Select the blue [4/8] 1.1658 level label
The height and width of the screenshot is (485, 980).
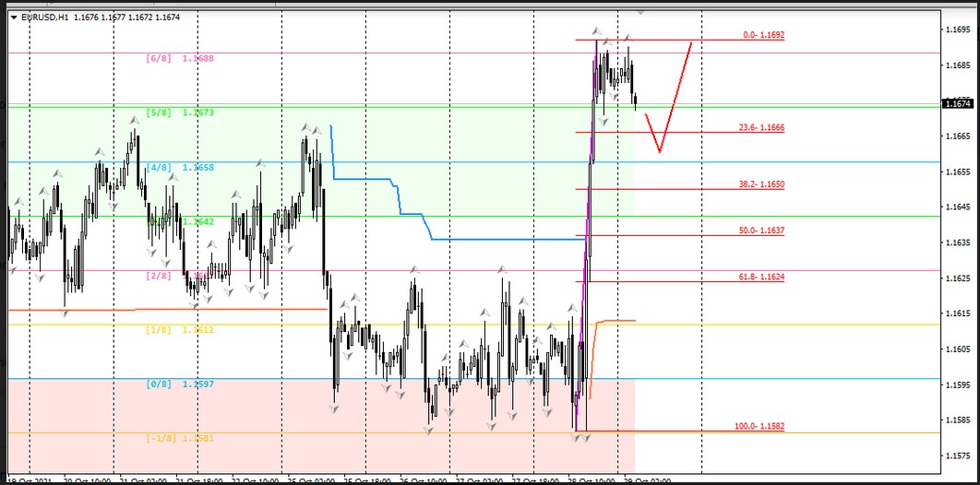click(x=180, y=167)
